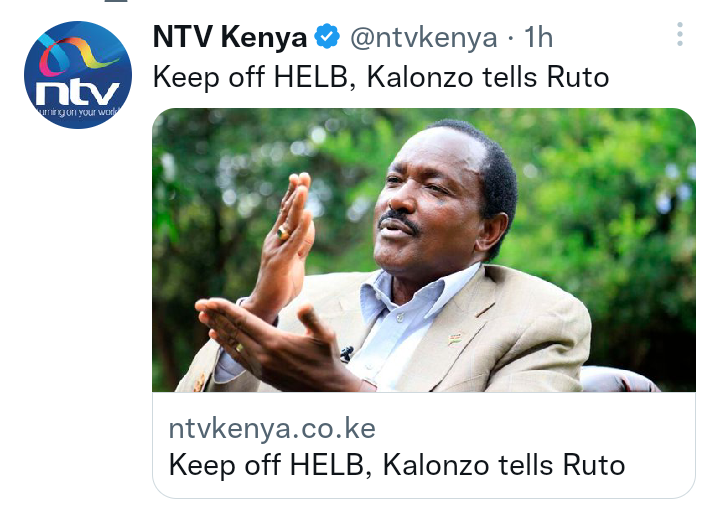Open the three-dot more options menu
Screen dimensions: 719x518
(x=680, y=34)
